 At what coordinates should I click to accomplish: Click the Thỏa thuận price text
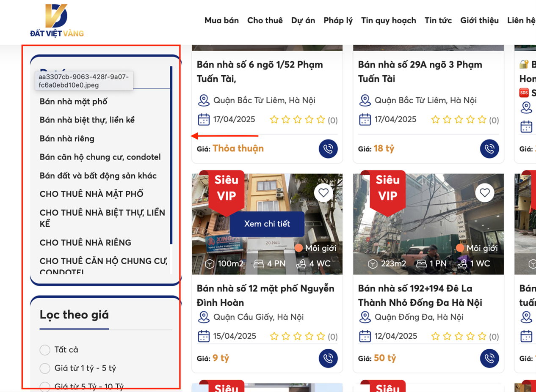click(238, 148)
